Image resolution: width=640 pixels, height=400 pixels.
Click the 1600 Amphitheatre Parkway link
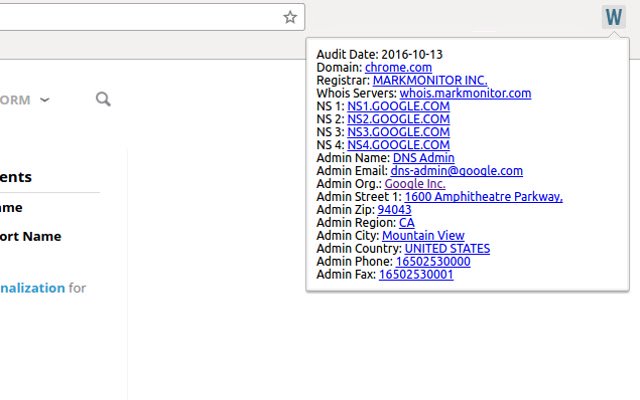pyautogui.click(x=484, y=197)
